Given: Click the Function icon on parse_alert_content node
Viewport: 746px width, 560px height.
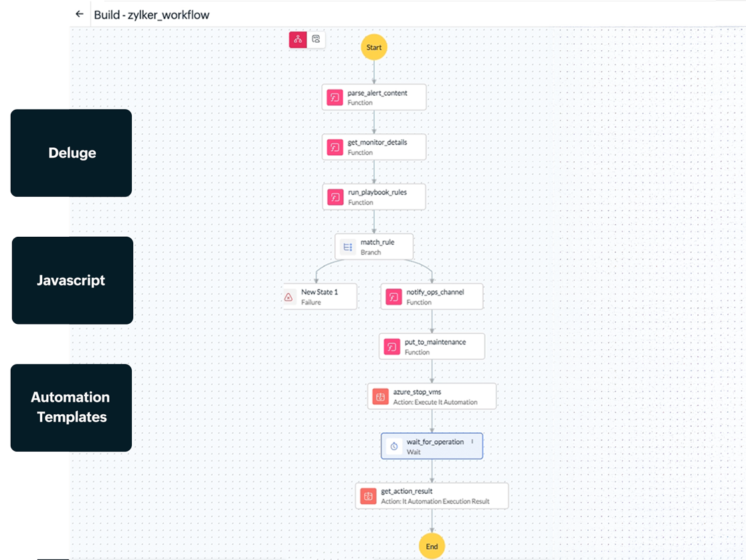Looking at the screenshot, I should (x=335, y=96).
